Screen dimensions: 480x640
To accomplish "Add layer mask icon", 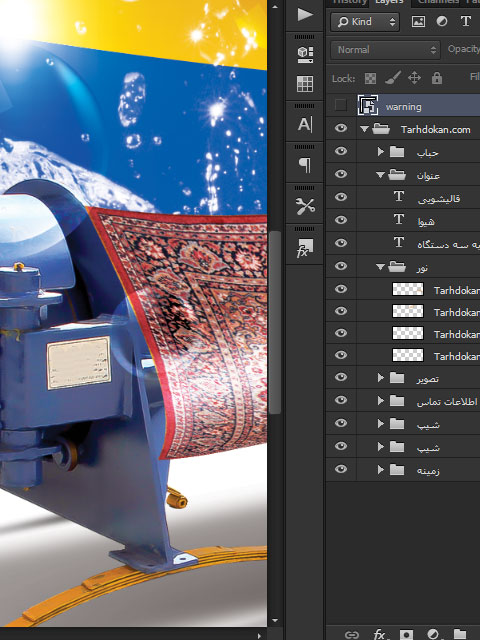I will [x=407, y=634].
